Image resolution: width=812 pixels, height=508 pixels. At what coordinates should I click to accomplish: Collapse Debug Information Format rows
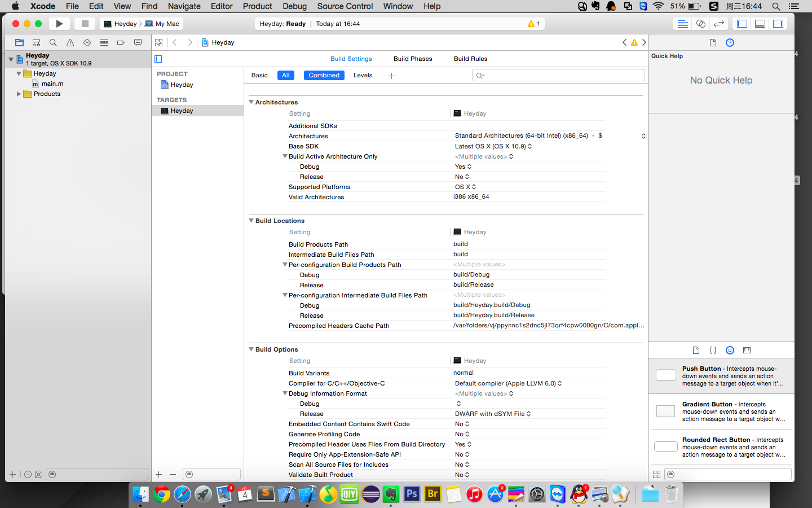pyautogui.click(x=285, y=393)
